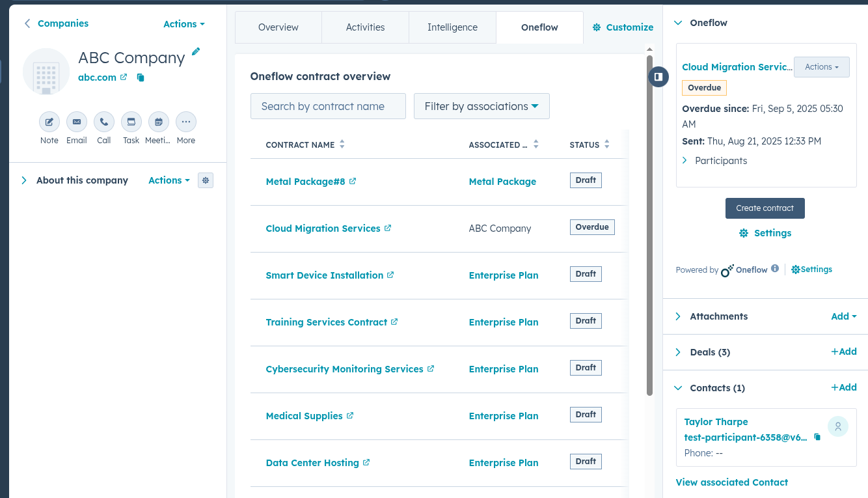The width and height of the screenshot is (868, 498).
Task: Copy abc.com domain with copy icon
Action: [x=141, y=77]
